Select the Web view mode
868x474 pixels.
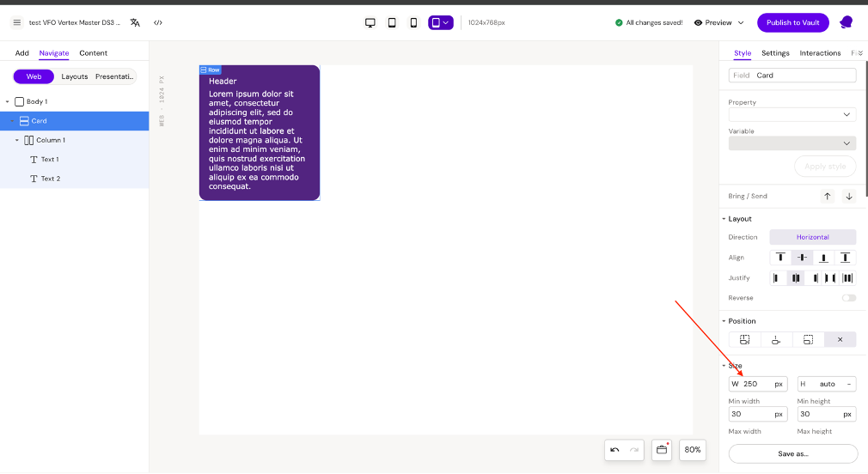coord(34,76)
